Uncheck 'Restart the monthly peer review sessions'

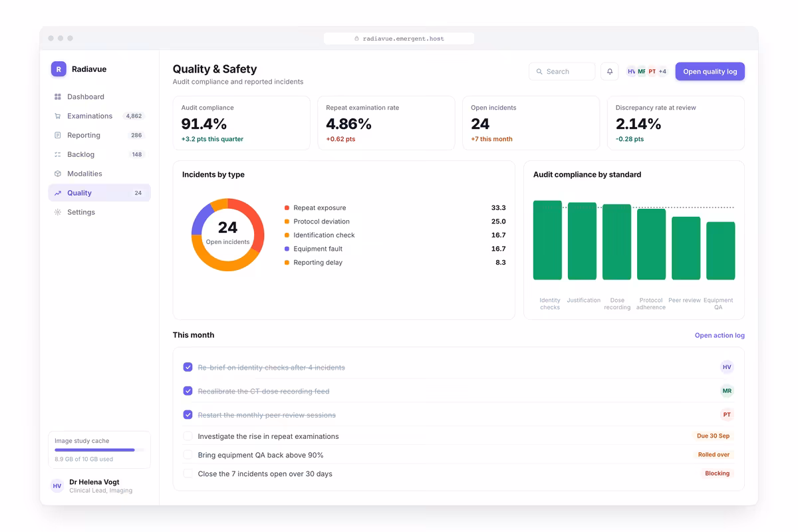click(x=188, y=415)
